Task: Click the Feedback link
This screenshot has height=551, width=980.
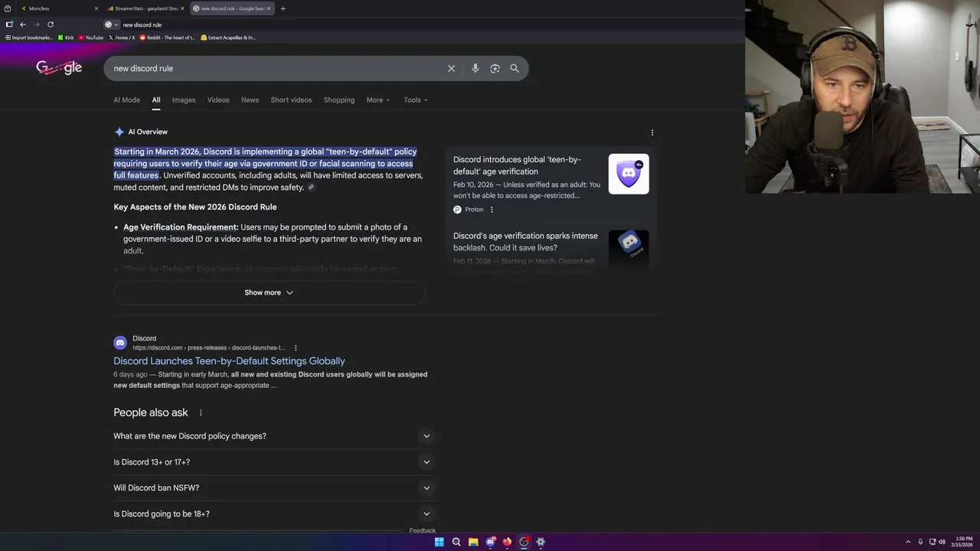Action: [423, 530]
